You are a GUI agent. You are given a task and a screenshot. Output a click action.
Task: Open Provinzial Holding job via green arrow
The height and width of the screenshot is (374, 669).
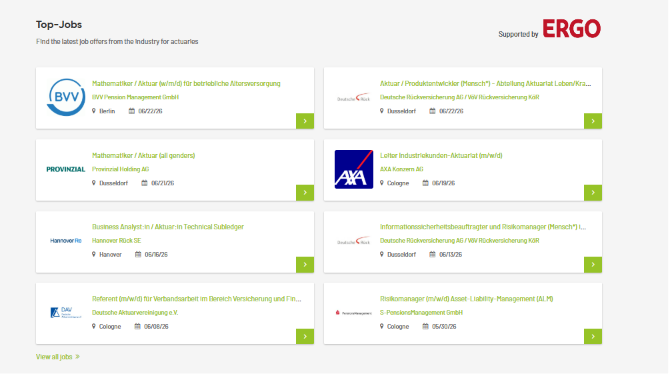click(x=305, y=193)
